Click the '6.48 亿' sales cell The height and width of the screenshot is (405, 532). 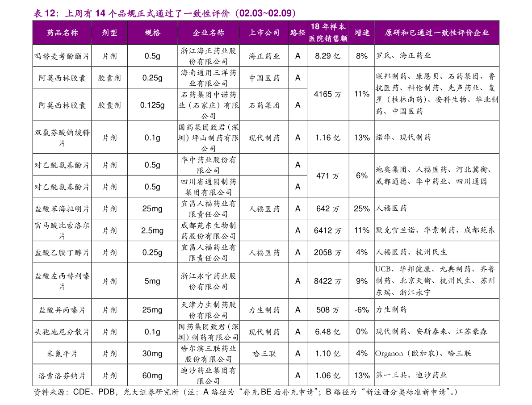pos(328,332)
